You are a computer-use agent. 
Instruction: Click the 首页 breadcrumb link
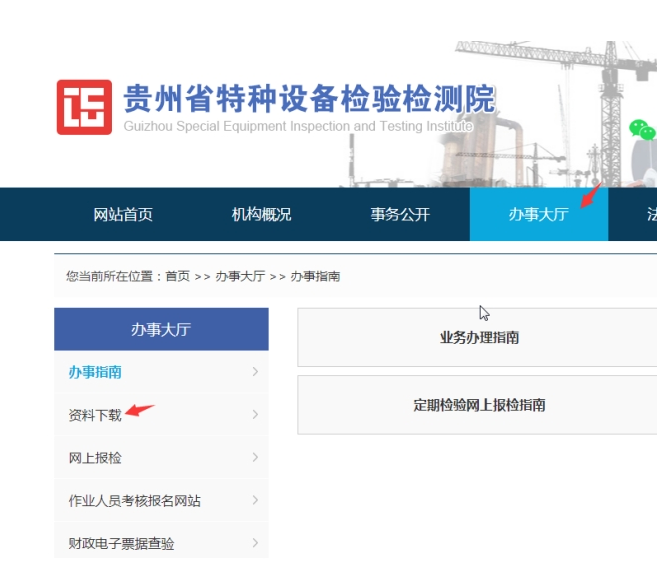[177, 276]
